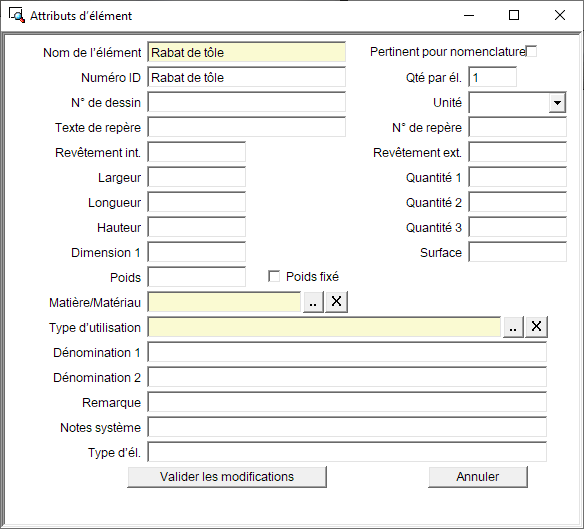Screen dimensions: 584x529
Task: Focus the Surface input field
Action: pos(518,252)
